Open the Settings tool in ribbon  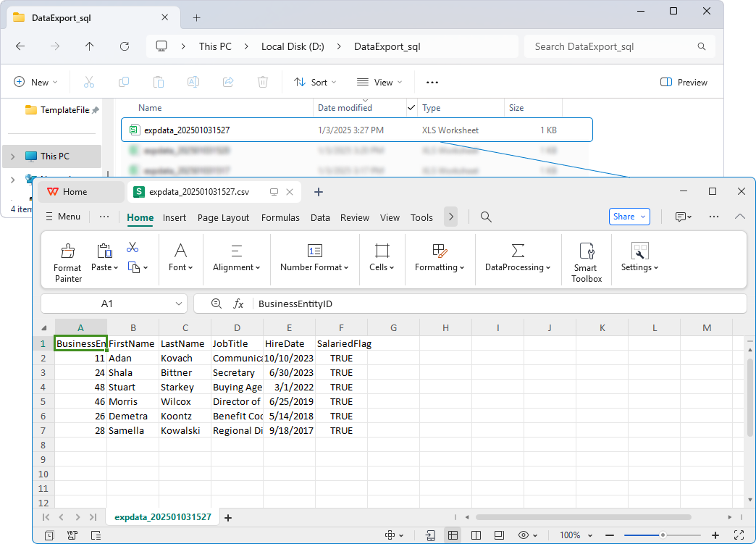(640, 257)
